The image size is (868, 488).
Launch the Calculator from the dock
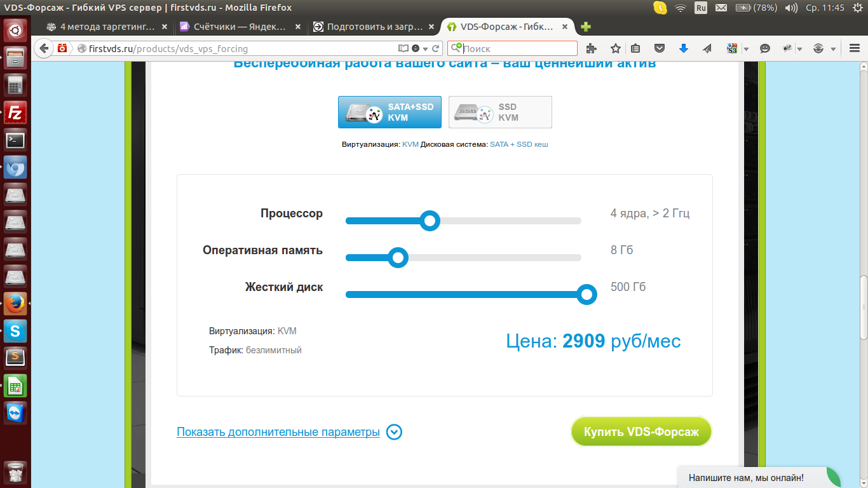(x=15, y=85)
